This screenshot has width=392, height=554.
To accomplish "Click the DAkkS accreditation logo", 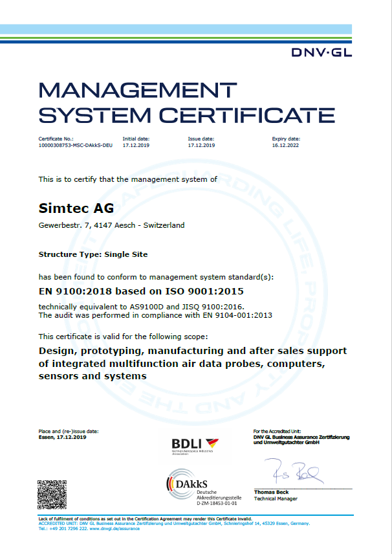I will [x=204, y=487].
